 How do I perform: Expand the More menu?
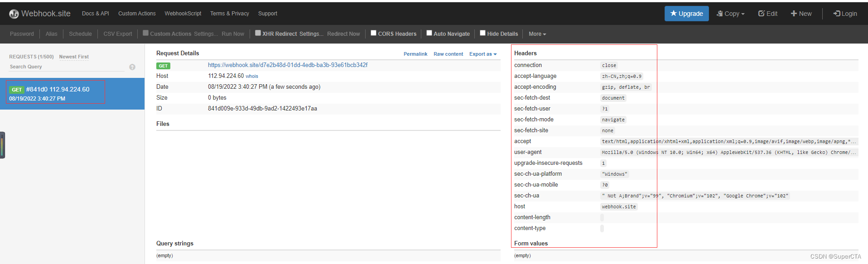(537, 34)
